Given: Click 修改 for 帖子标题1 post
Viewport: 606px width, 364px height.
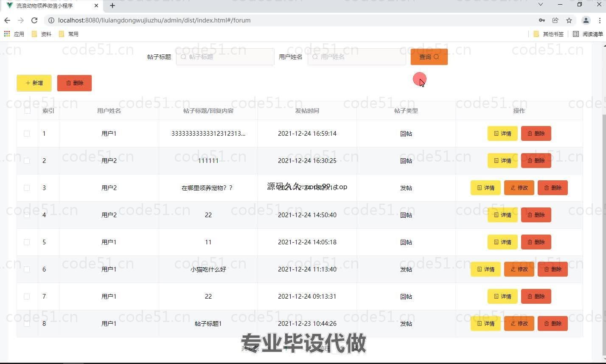Looking at the screenshot, I should click(519, 324).
